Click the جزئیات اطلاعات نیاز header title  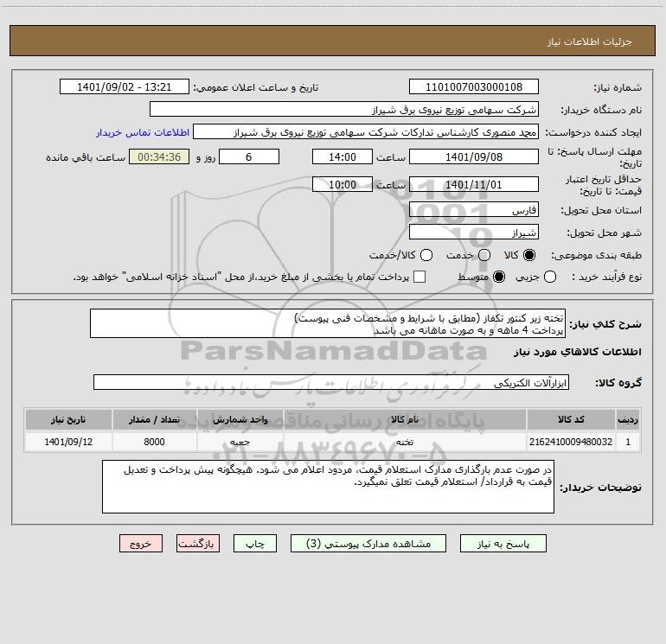point(590,41)
